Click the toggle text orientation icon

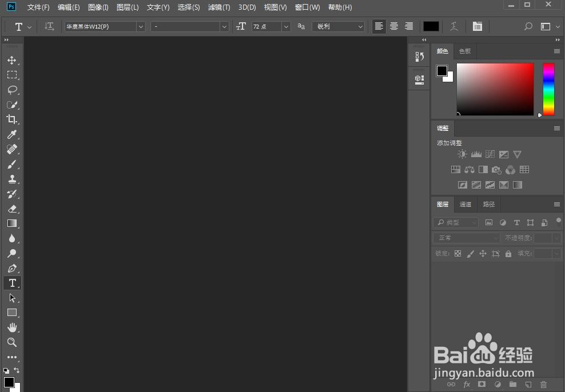[49, 26]
